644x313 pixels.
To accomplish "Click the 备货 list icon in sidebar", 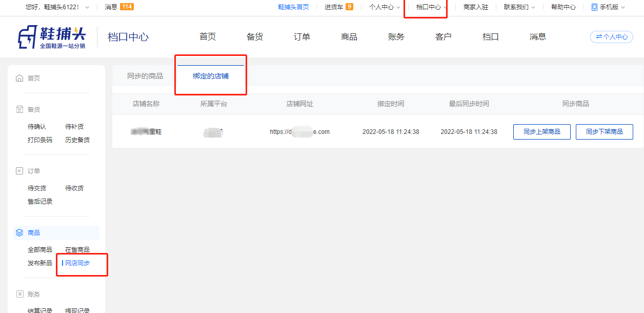I will (19, 109).
